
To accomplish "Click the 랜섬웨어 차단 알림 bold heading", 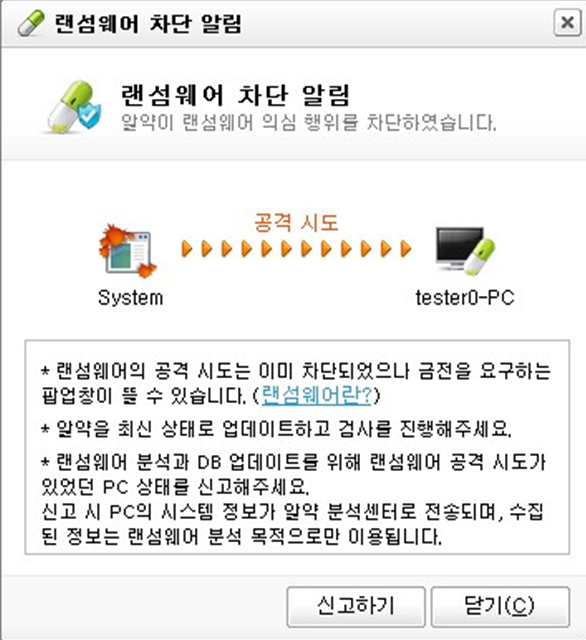I will click(x=235, y=96).
